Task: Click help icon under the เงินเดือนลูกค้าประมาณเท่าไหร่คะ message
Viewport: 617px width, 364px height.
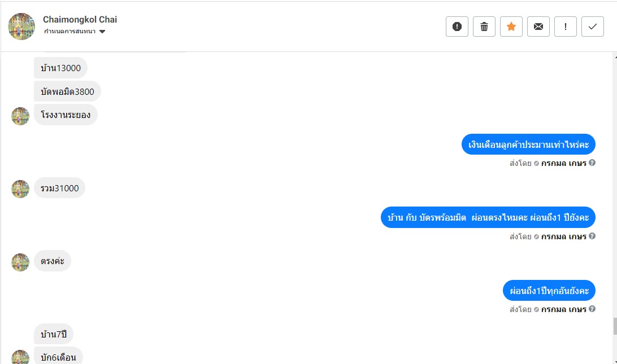Action: (592, 163)
